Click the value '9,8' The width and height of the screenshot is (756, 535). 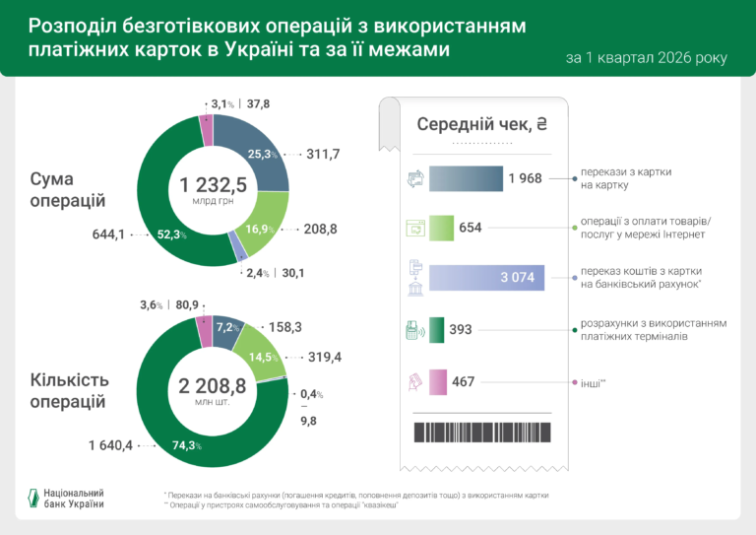[308, 421]
